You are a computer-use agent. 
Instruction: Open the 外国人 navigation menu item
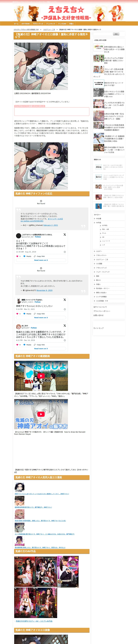[x=71, y=24]
